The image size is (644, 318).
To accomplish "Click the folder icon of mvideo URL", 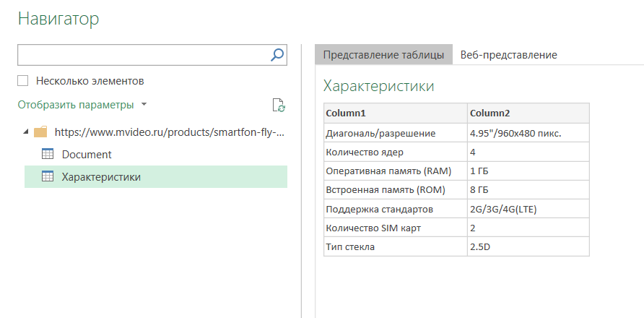I will (x=41, y=132).
